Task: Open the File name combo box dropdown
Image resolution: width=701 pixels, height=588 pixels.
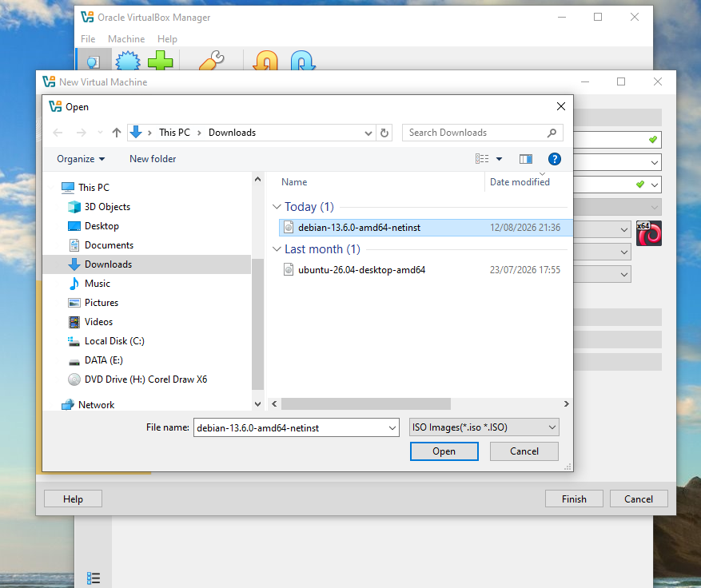Action: point(392,427)
